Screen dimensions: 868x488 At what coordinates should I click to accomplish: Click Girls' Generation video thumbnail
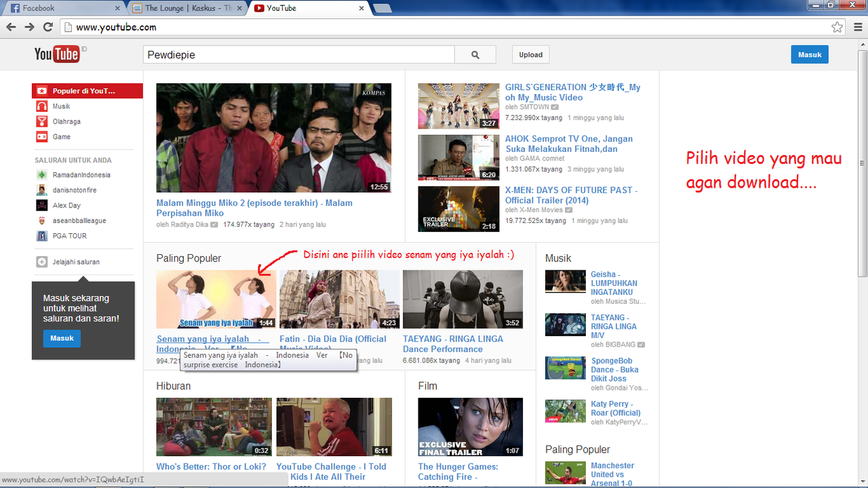tap(458, 106)
